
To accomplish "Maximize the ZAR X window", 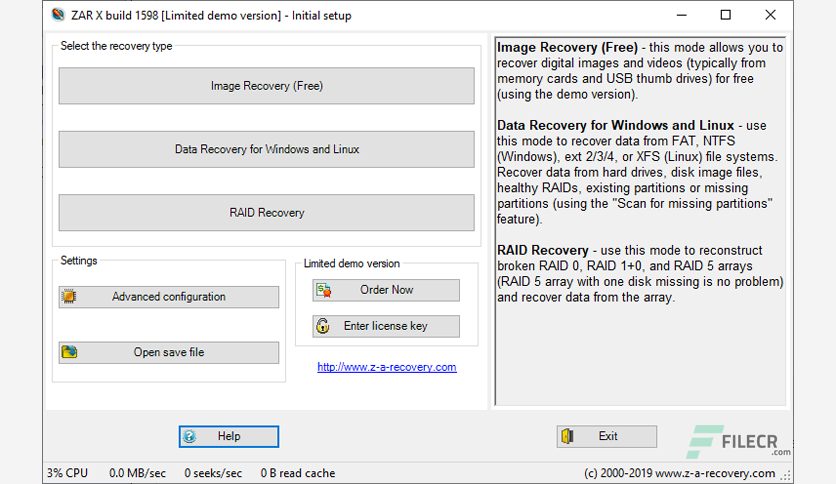I will tap(726, 15).
